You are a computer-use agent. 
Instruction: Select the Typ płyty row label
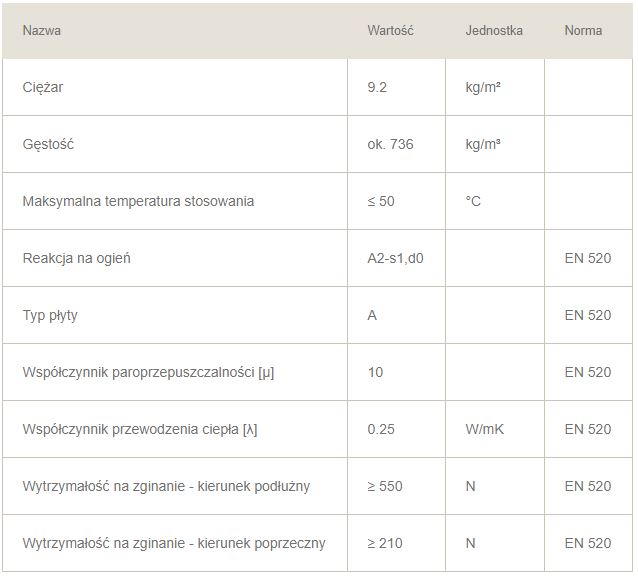coord(50,315)
